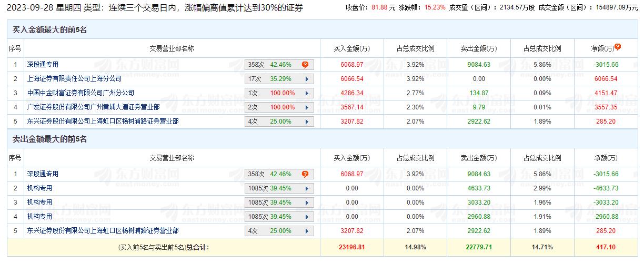Click the arrow icon in the 机构专用 row with net -2960.88
The image size is (644, 263).
tap(306, 217)
